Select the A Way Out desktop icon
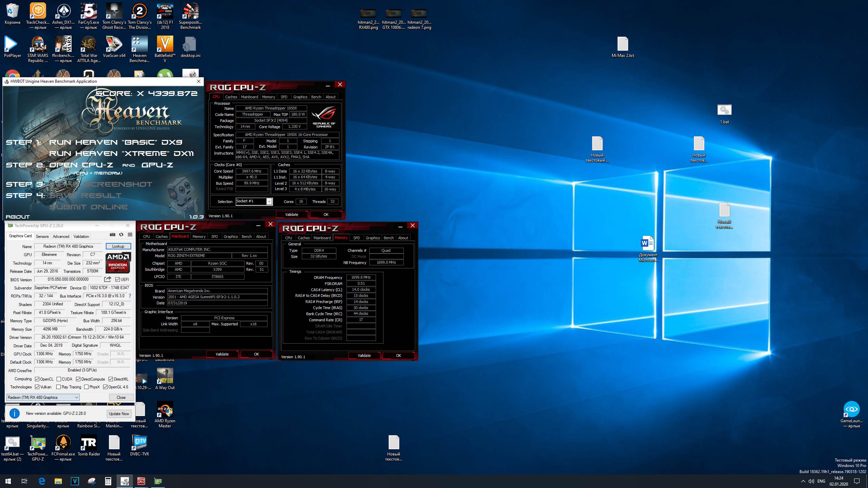This screenshot has height=488, width=868. pos(165,379)
